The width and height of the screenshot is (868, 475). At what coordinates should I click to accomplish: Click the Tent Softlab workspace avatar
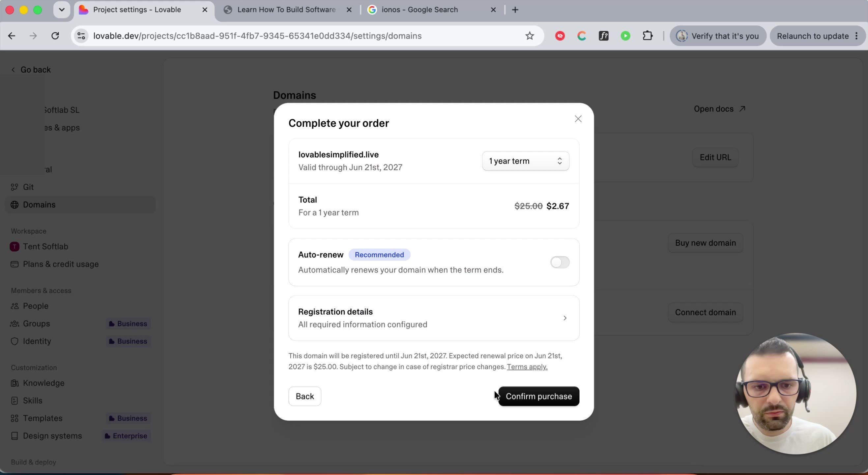pyautogui.click(x=14, y=247)
